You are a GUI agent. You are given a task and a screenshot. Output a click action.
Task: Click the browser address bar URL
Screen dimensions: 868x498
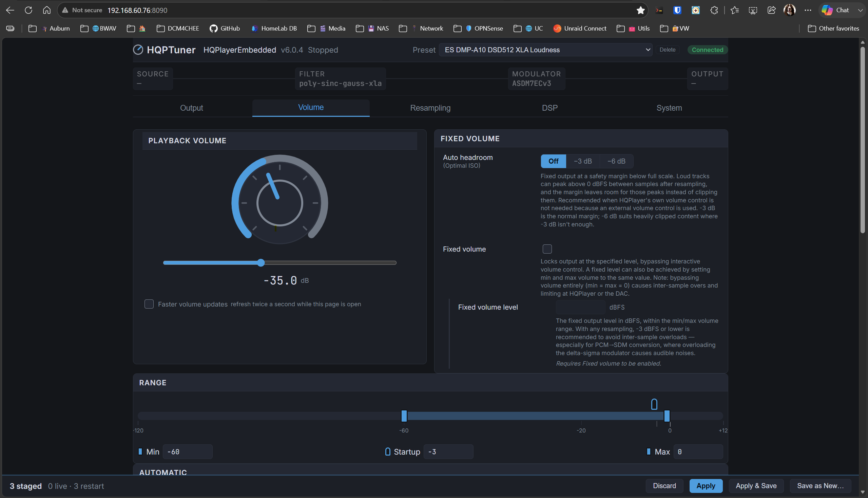pyautogui.click(x=137, y=10)
